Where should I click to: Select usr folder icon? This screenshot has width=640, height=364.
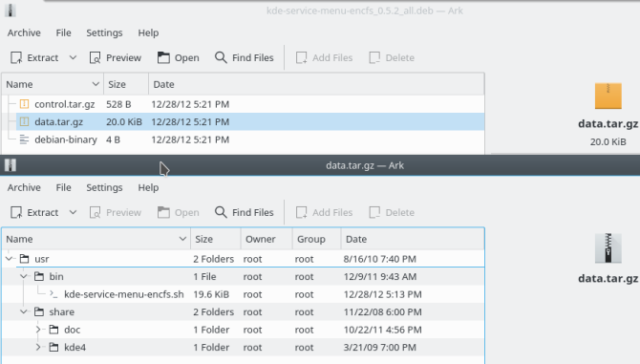(x=25, y=259)
